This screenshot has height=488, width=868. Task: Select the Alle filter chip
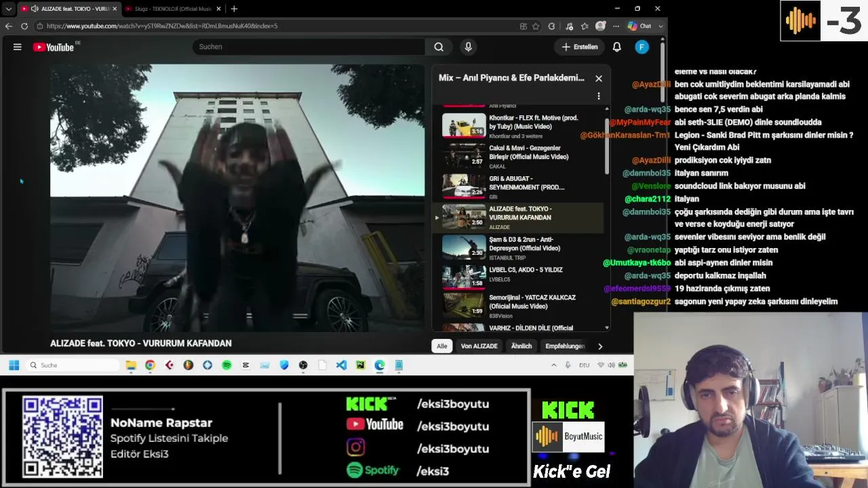[x=441, y=346]
